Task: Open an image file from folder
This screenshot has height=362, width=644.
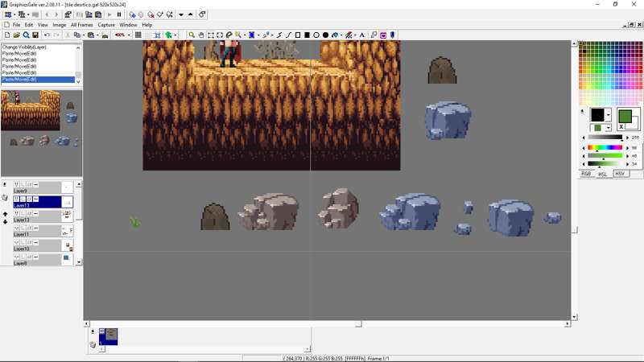Action: pos(16,35)
